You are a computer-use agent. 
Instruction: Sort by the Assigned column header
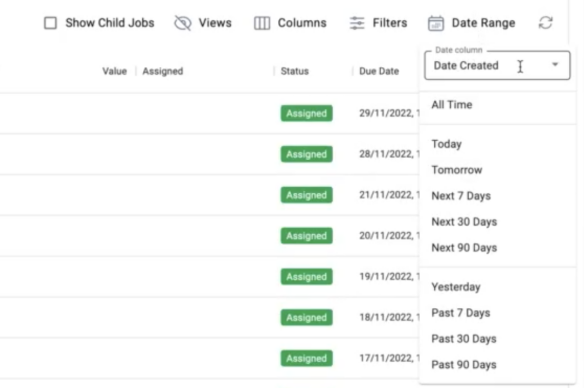163,71
